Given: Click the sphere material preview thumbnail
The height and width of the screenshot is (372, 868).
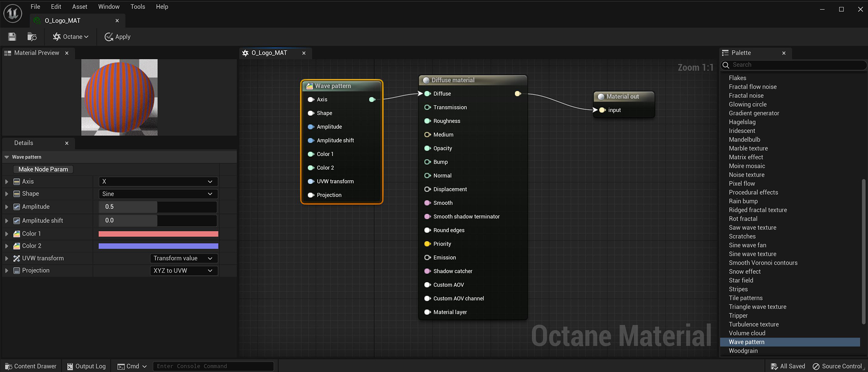Looking at the screenshot, I should click(x=119, y=97).
